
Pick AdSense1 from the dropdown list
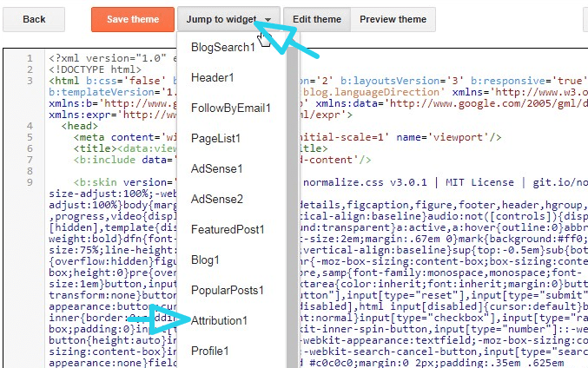point(217,168)
